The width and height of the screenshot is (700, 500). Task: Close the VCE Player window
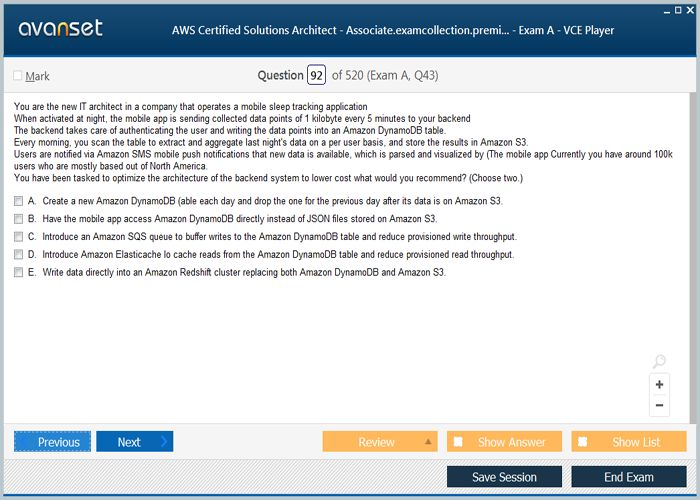coord(690,10)
